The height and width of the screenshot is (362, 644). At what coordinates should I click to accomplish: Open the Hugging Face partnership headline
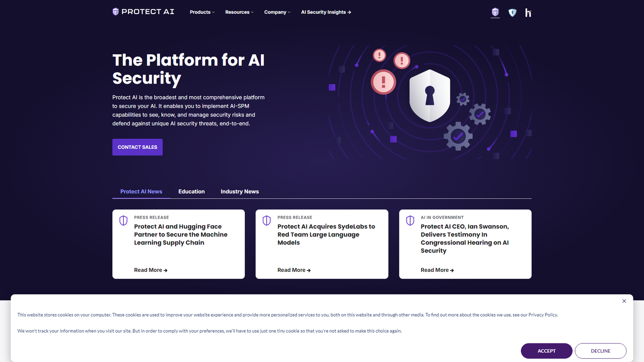pos(181,234)
